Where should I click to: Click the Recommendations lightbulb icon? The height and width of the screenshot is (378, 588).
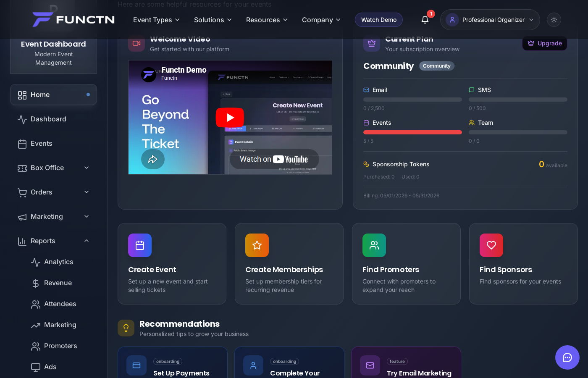tap(126, 328)
